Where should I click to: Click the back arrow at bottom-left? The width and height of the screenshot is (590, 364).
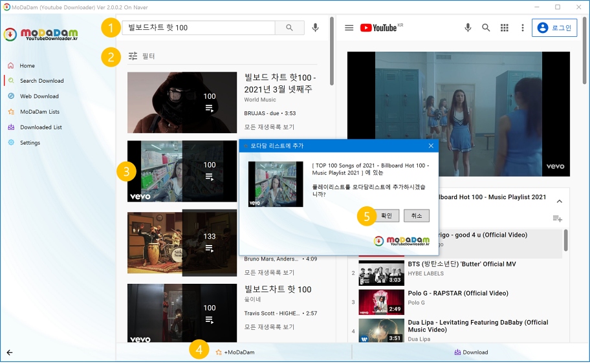tap(10, 352)
